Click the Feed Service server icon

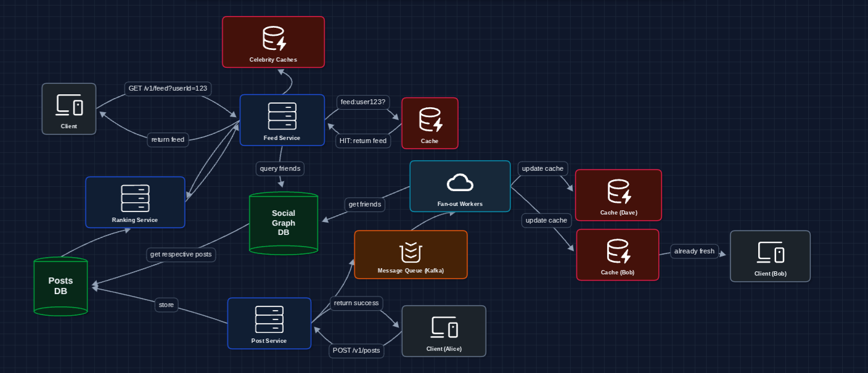(282, 115)
